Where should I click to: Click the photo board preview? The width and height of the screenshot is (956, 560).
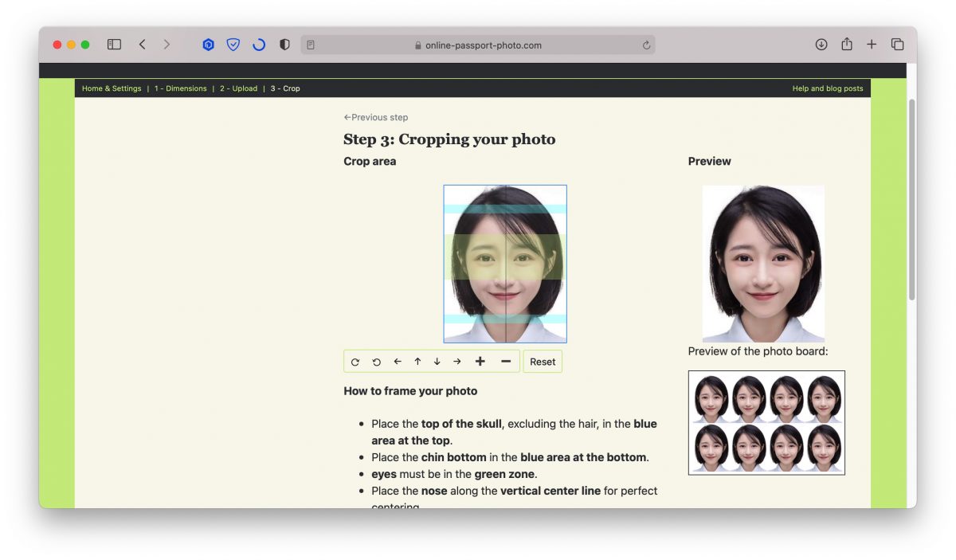click(x=766, y=422)
